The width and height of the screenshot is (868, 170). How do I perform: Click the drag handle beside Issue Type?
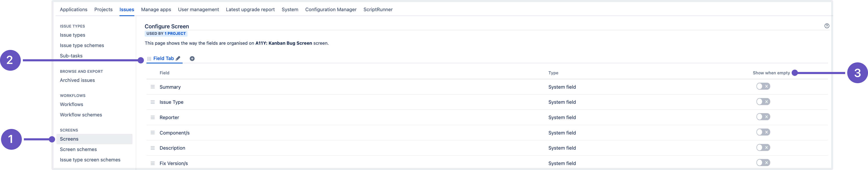[153, 102]
